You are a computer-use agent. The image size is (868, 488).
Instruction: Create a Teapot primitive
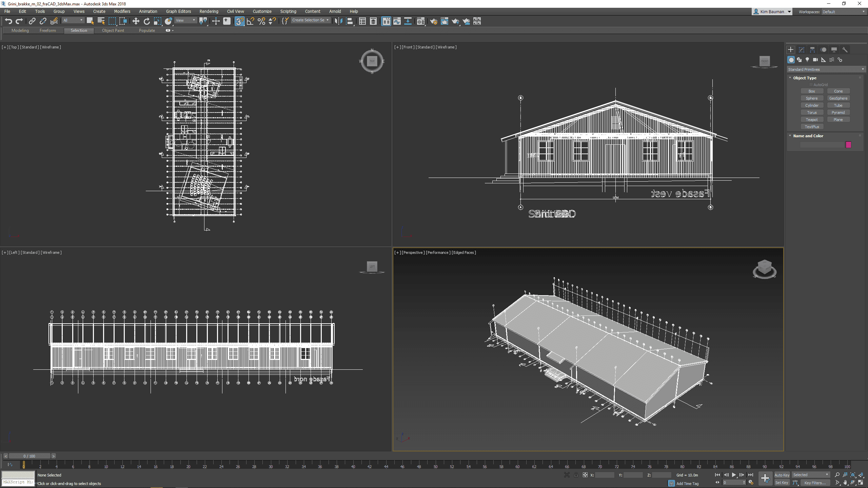click(x=812, y=120)
